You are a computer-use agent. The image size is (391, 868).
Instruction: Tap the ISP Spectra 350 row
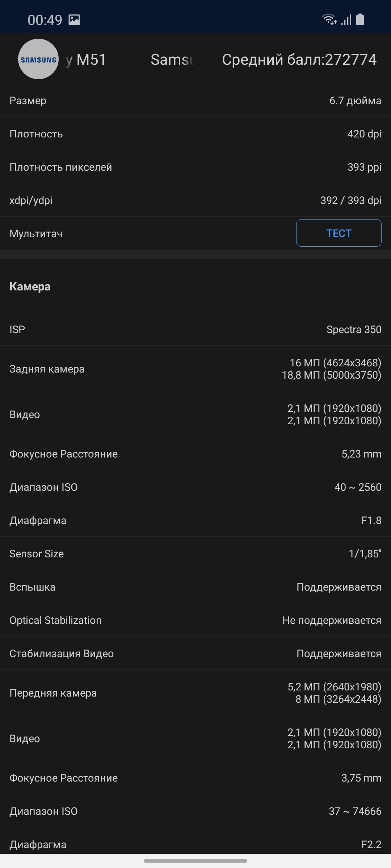[195, 329]
